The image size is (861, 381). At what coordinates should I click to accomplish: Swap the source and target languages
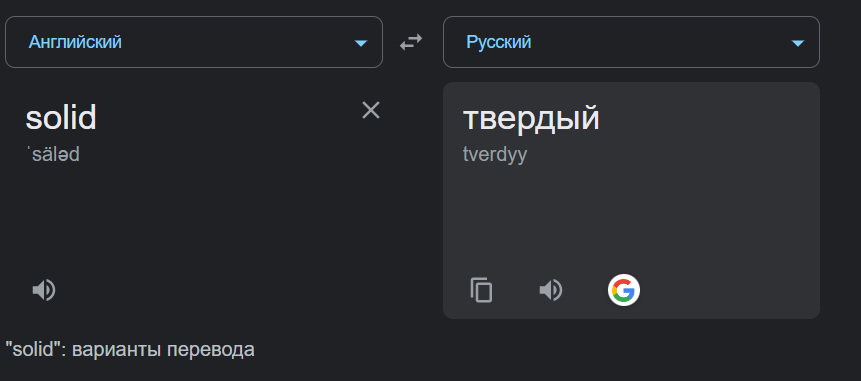[411, 42]
